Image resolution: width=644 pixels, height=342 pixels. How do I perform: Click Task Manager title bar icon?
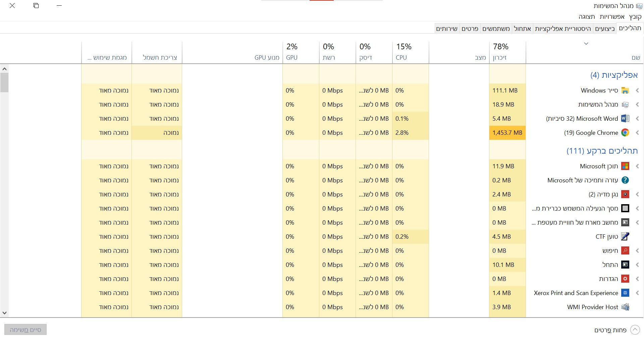pyautogui.click(x=639, y=6)
